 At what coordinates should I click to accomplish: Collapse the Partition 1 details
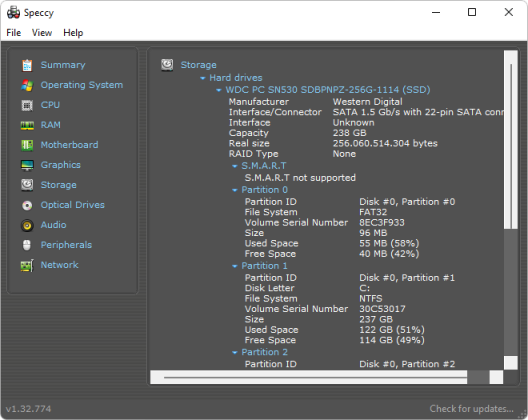coord(235,266)
